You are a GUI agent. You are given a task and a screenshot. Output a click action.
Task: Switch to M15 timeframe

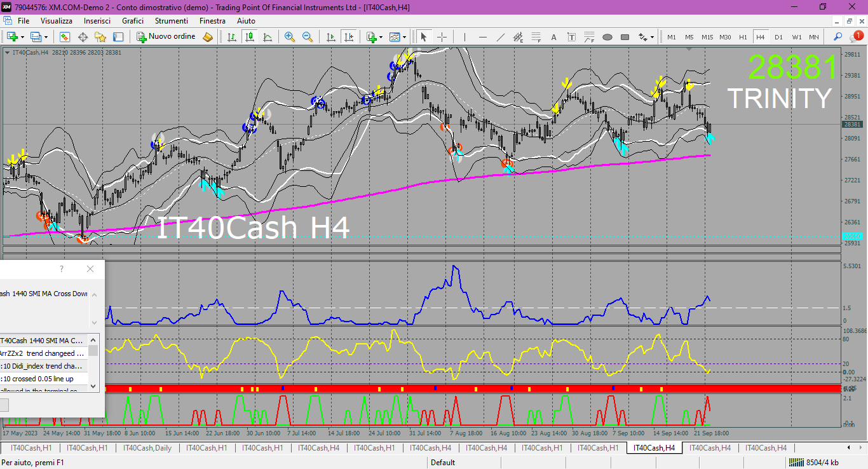click(707, 37)
